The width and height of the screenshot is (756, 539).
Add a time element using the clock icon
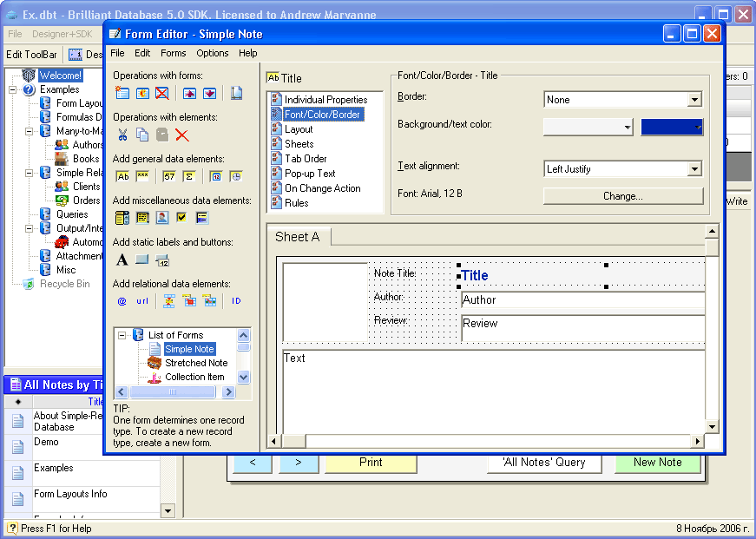[235, 178]
